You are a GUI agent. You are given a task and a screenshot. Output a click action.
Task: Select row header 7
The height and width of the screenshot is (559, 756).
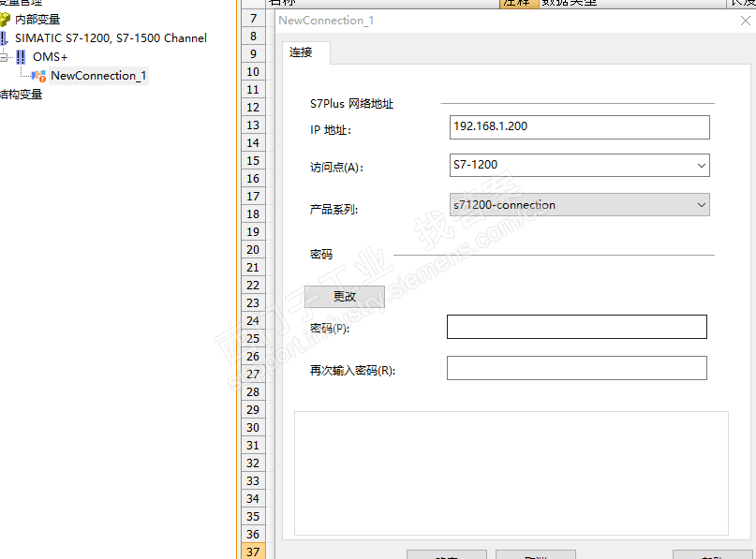(253, 19)
